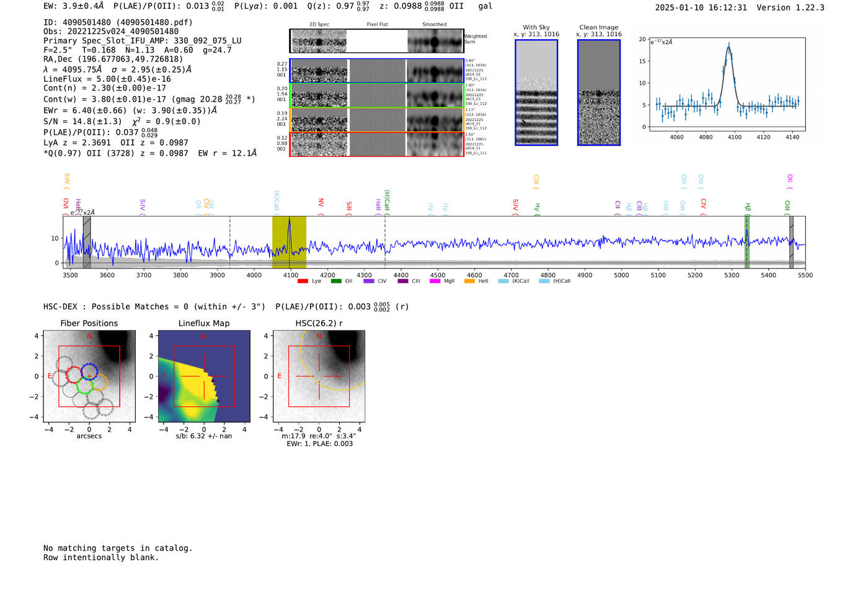Viewport: 868px width, 591px height.
Task: Click the (H)CaII legend swatch
Action: pos(544,282)
